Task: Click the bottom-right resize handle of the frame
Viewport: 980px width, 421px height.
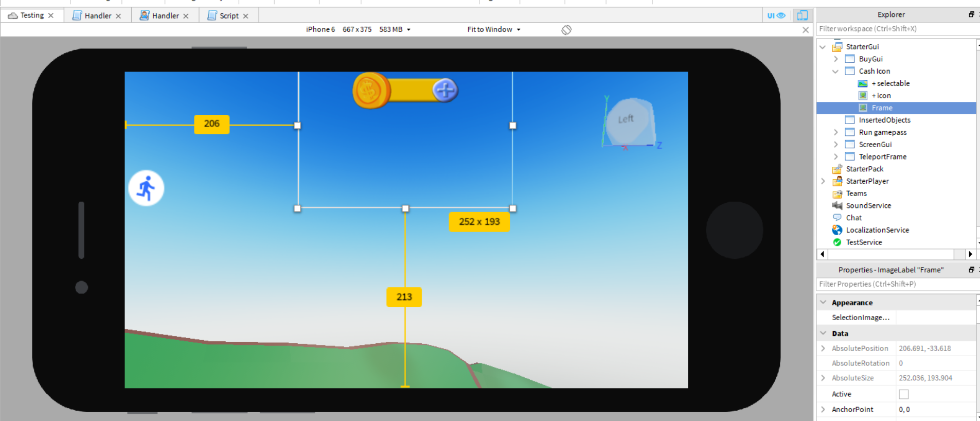Action: [512, 208]
